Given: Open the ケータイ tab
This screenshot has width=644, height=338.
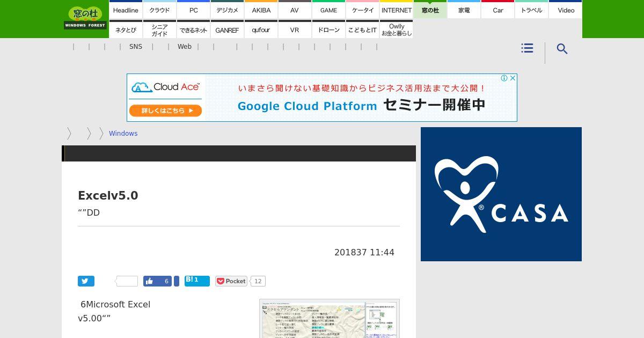Looking at the screenshot, I should [x=362, y=10].
